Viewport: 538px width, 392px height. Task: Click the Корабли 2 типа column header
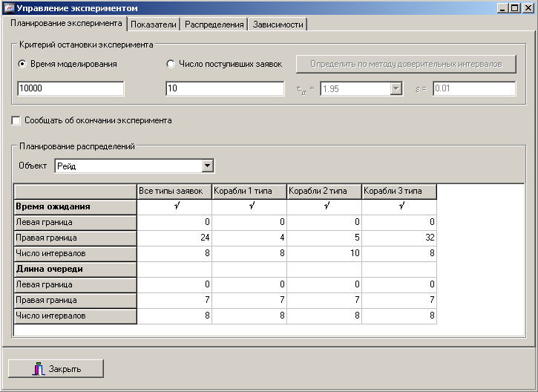(x=324, y=192)
